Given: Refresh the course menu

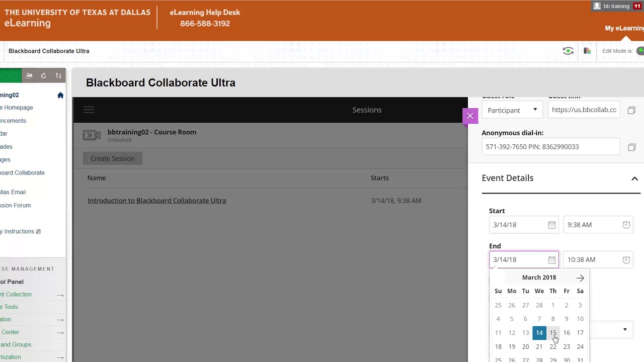Looking at the screenshot, I should [44, 76].
